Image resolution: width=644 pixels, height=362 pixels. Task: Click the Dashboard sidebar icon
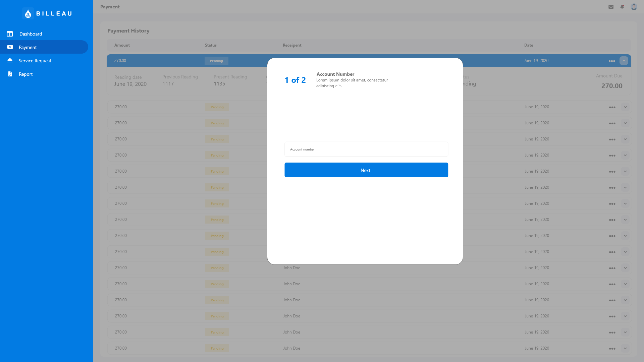point(10,34)
